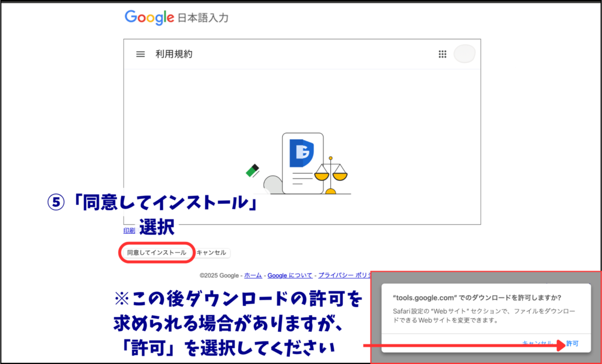602x364 pixels.
Task: Click the 利用規約 heading text
Action: coord(174,54)
